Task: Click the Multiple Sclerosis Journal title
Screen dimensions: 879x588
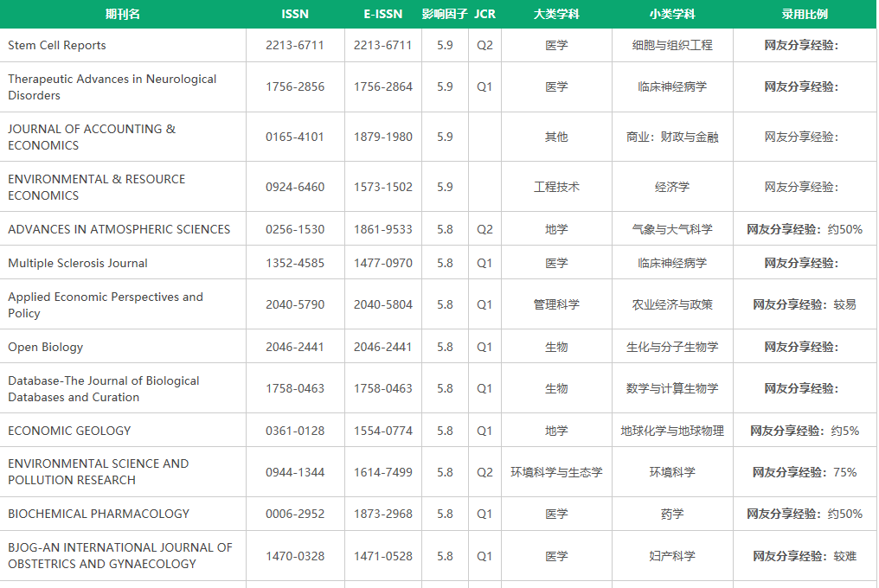Action: [x=78, y=263]
